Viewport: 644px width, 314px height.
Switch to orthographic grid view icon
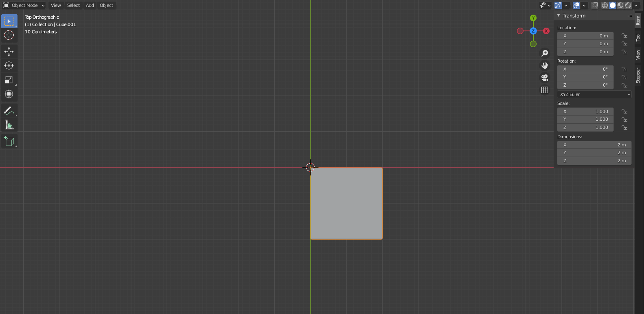pyautogui.click(x=545, y=90)
